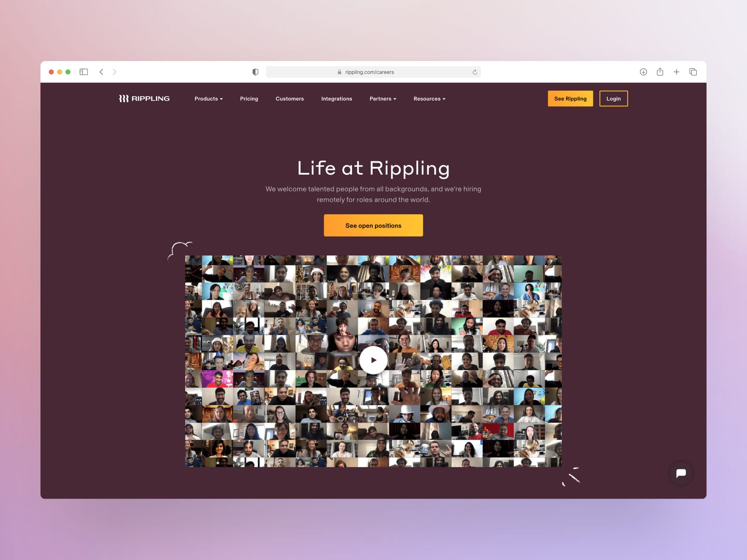Expand the Products dropdown menu

point(209,98)
